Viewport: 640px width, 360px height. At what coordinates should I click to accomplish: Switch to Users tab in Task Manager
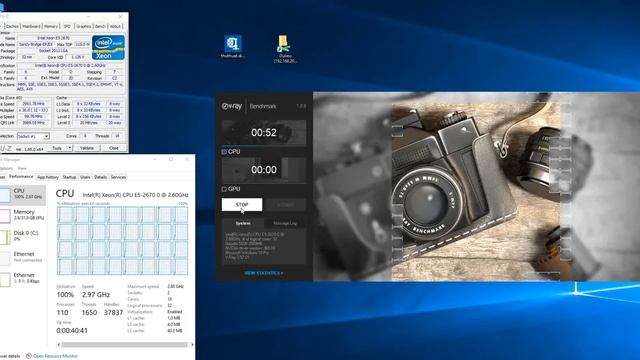85,177
